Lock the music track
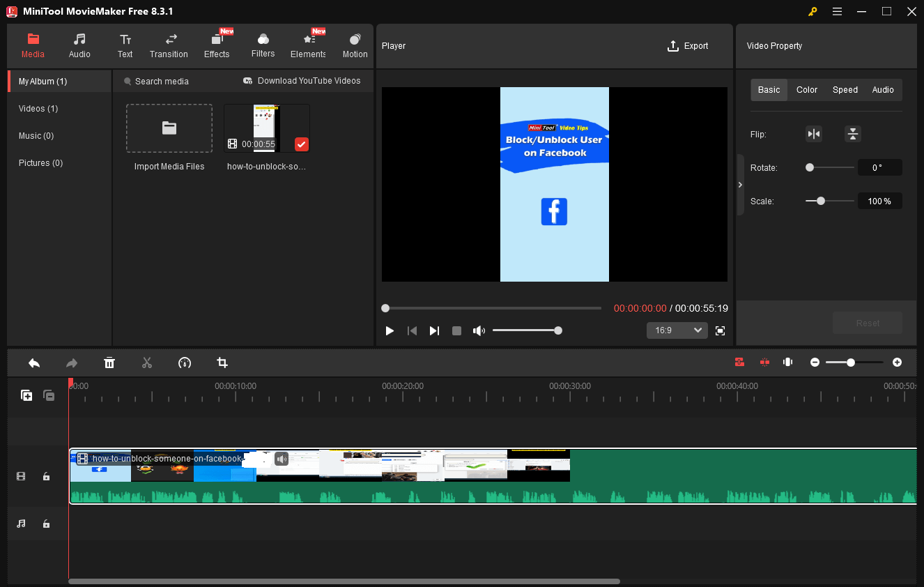 pos(46,524)
